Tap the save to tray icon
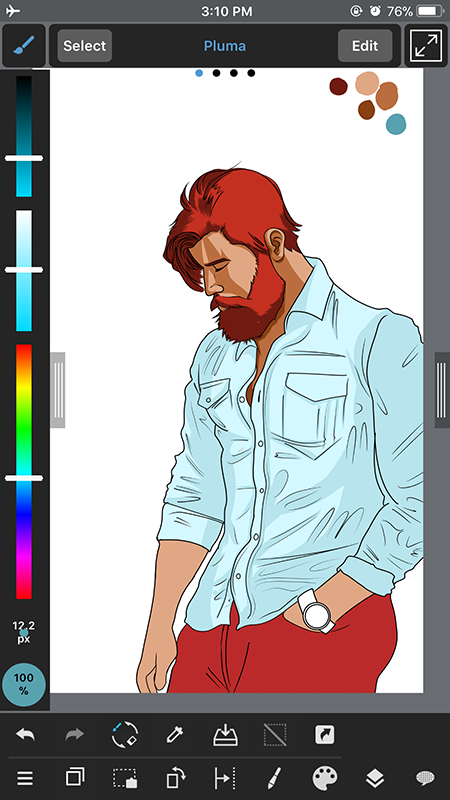 coord(225,735)
